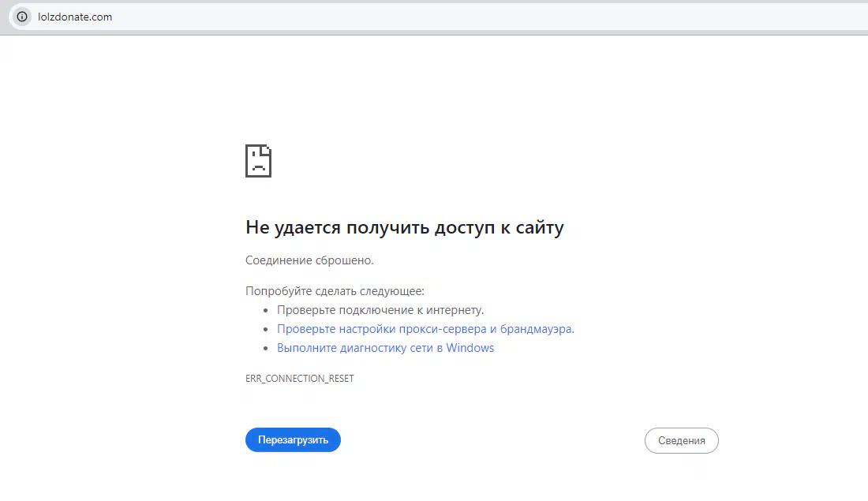Click the word Windows in the diagnostics link
This screenshot has width=868, height=501.
470,348
